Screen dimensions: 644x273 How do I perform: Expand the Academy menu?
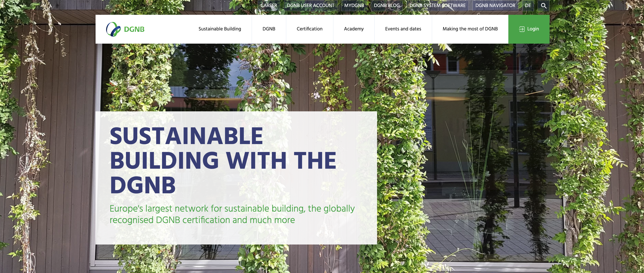[x=354, y=29]
